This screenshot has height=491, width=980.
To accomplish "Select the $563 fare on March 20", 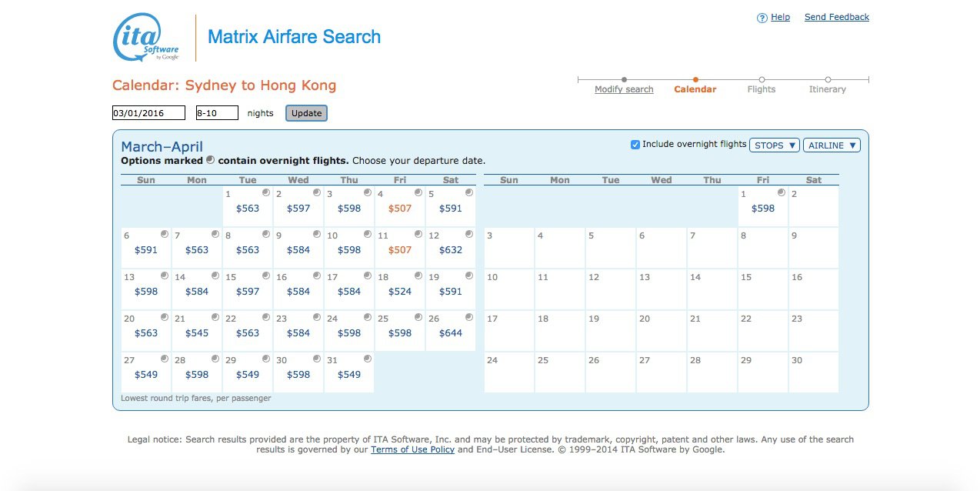I will 146,333.
